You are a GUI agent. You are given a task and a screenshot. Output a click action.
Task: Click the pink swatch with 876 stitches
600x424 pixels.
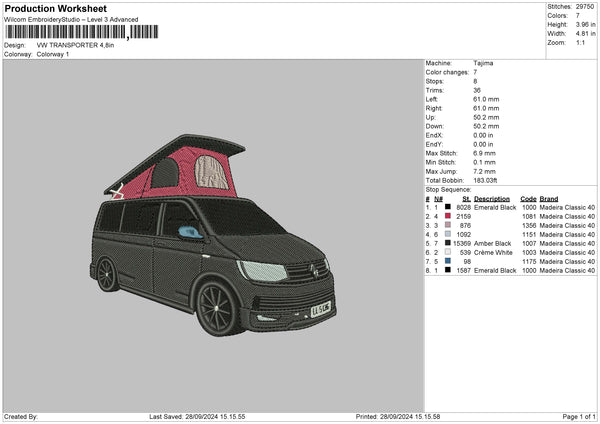tap(448, 225)
